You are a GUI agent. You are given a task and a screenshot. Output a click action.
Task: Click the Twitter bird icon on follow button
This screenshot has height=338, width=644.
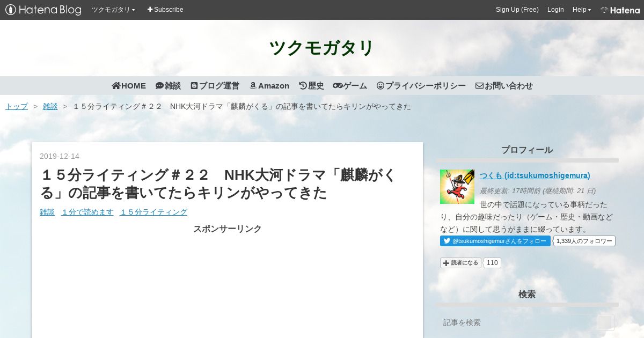pos(447,241)
